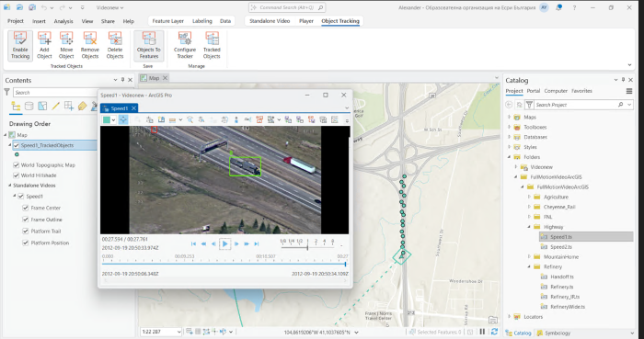Toggle World Topographic Map layer visibility
The image size is (644, 339).
(17, 165)
